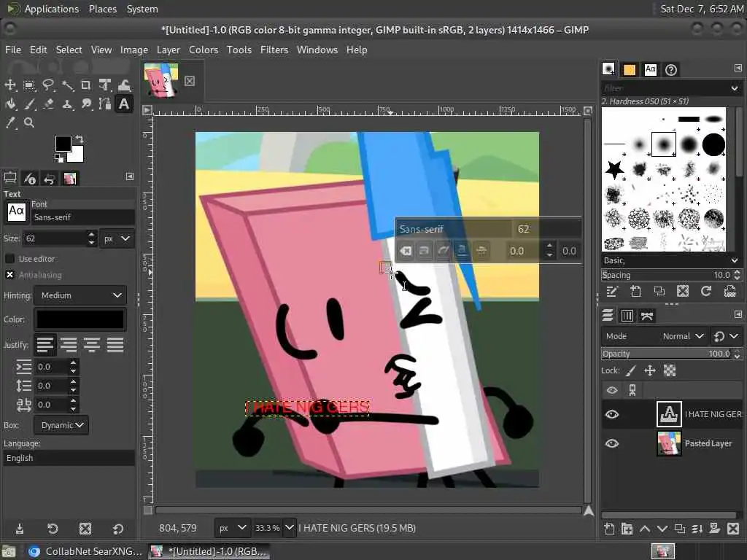
Task: Open the Basic brush tag dropdown
Action: 671,260
